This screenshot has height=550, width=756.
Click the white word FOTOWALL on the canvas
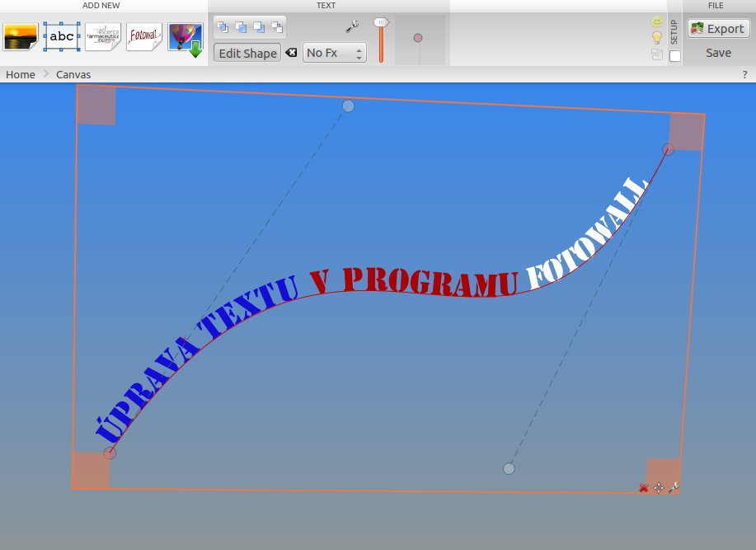[588, 233]
